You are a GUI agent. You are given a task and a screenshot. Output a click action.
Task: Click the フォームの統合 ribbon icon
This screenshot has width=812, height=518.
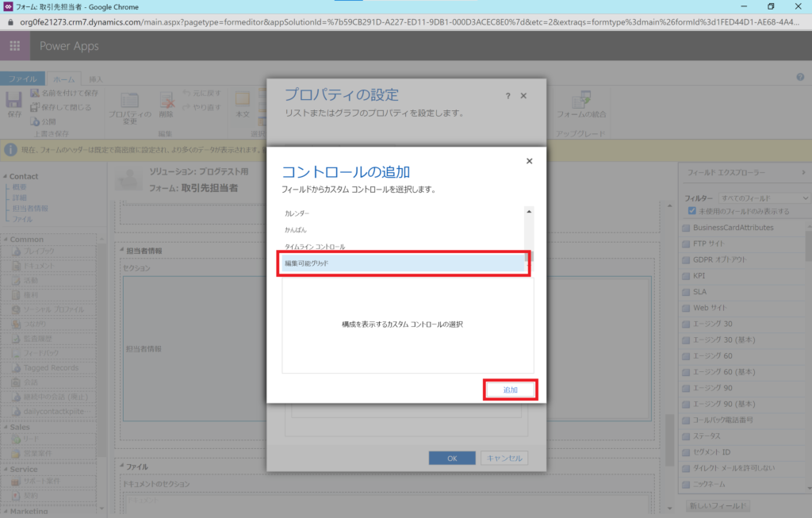pos(581,103)
